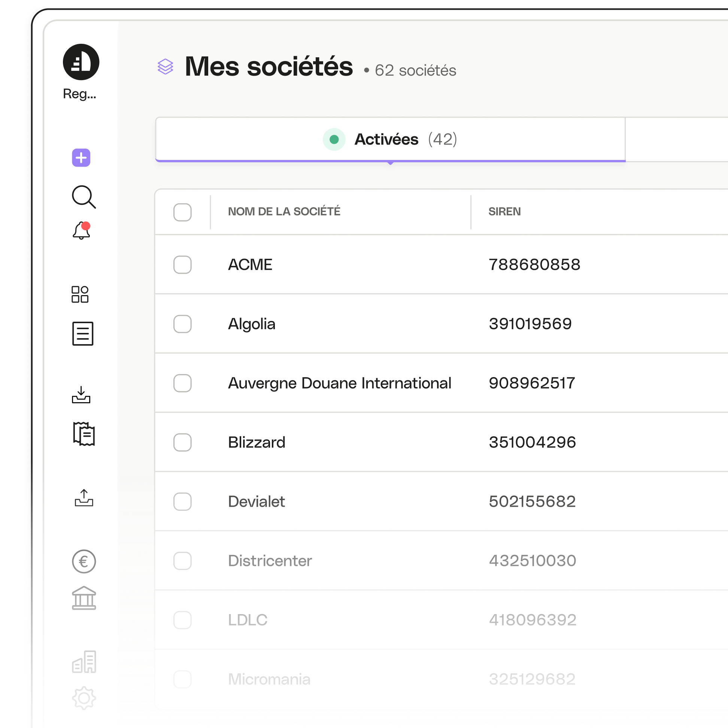Click the purple plus add button
The height and width of the screenshot is (728, 728).
pyautogui.click(x=81, y=158)
